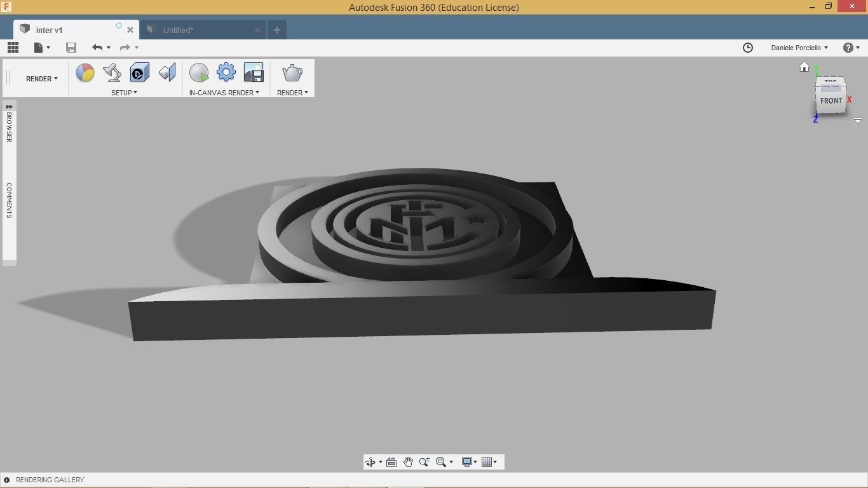Start In-Canvas Render
The image size is (868, 488).
tap(199, 72)
